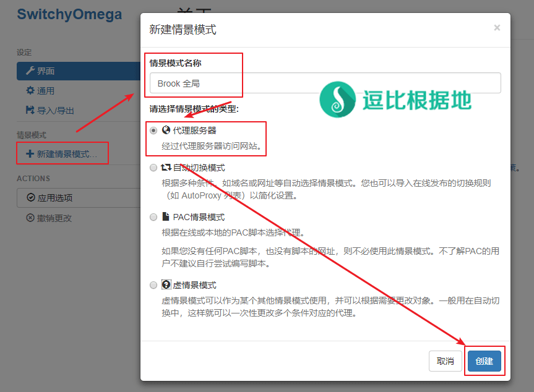Close the 新建情景模式 dialog with the X
The height and width of the screenshot is (392, 534).
(497, 28)
